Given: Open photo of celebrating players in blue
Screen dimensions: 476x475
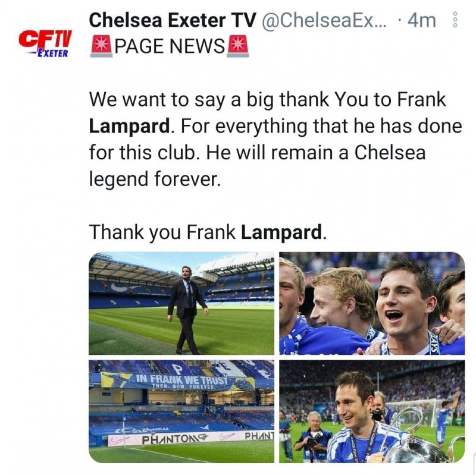Looking at the screenshot, I should 372,303.
